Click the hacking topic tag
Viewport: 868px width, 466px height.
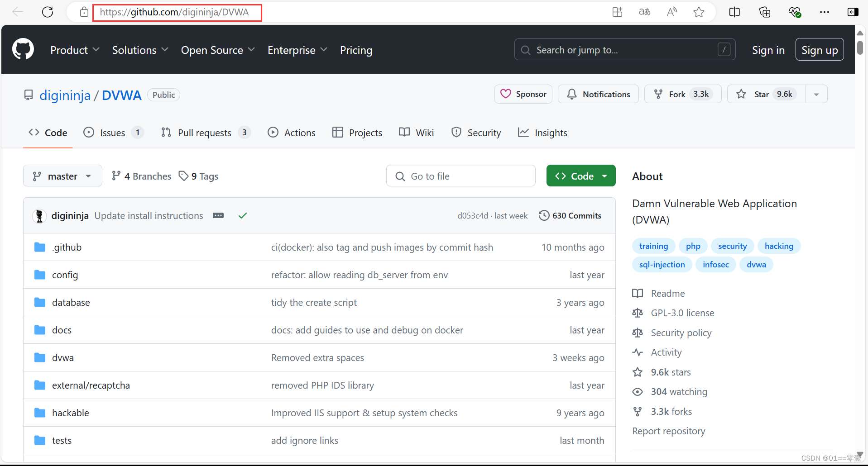(779, 246)
